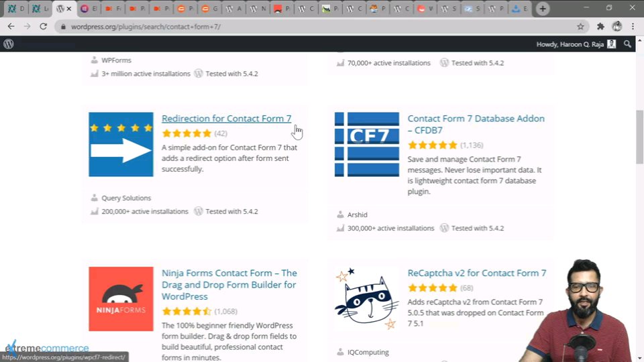
Task: Click "3+ million active installations" text
Action: pos(146,74)
